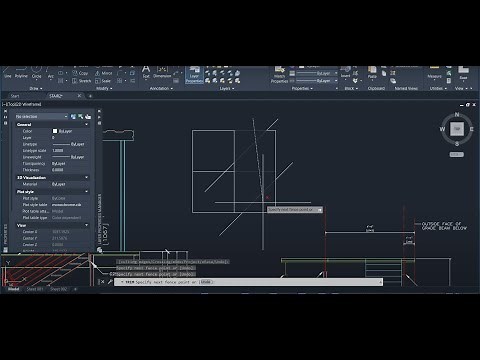
Task: Switch to the Sheet 002 layout tab
Action: (59, 289)
